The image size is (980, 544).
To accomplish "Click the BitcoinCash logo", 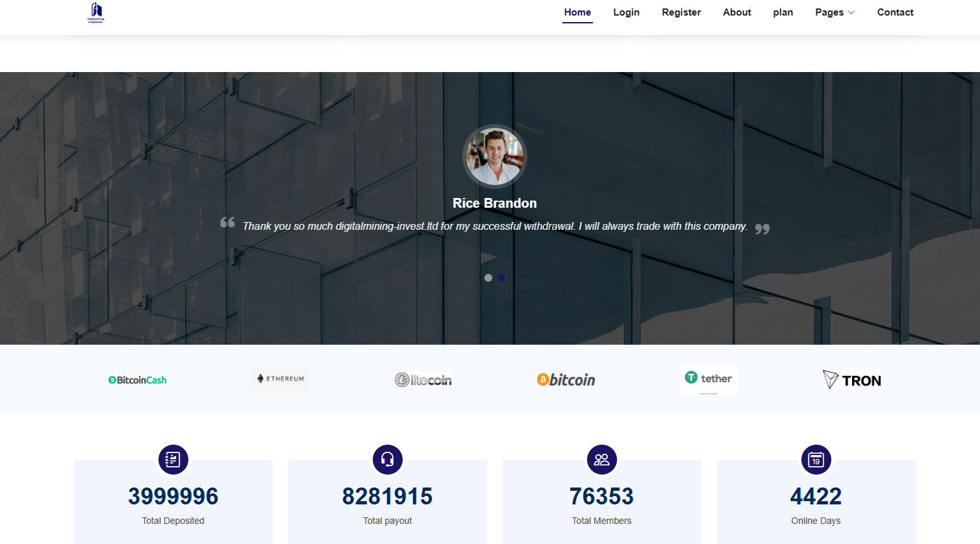I will coord(137,380).
